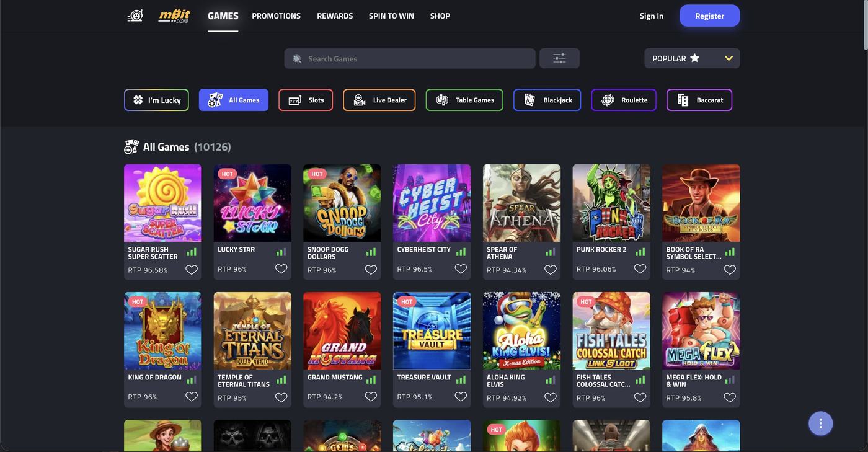Click volatility bars for Temple of Eternal Titans
Image resolution: width=868 pixels, height=452 pixels.
[x=281, y=380]
